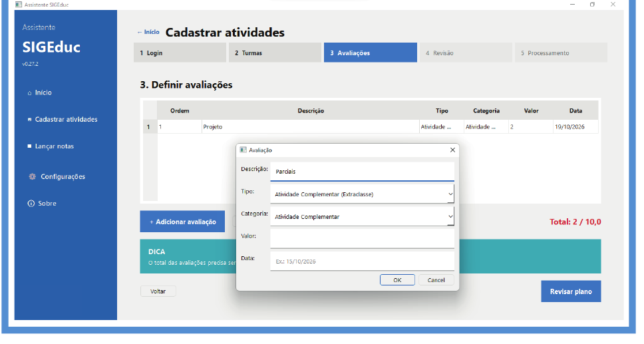Click the Ordem column header
644x344 pixels.
(180, 111)
